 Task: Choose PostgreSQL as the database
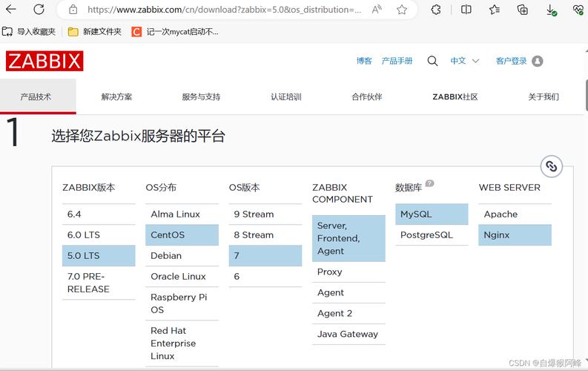tap(432, 234)
